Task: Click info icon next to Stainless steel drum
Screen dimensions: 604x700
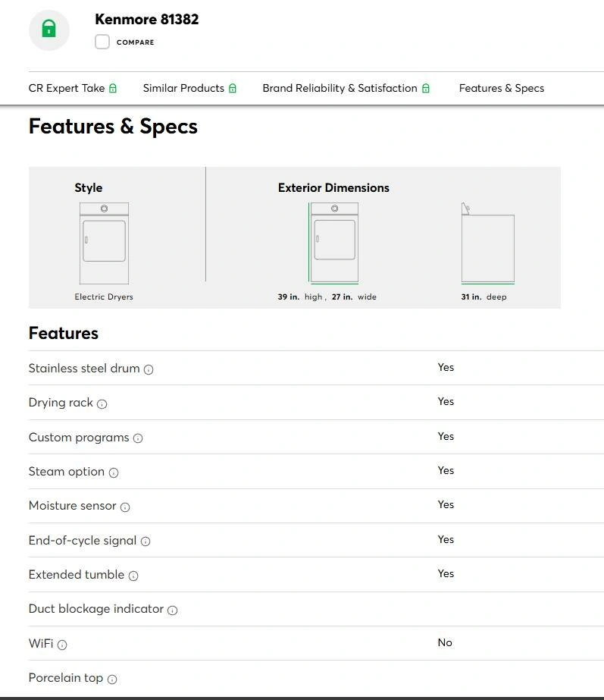Action: click(x=149, y=369)
